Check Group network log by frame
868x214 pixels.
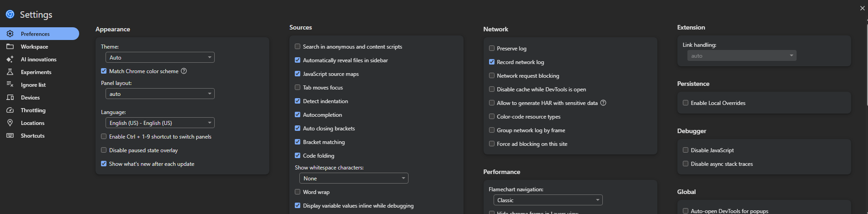[492, 130]
